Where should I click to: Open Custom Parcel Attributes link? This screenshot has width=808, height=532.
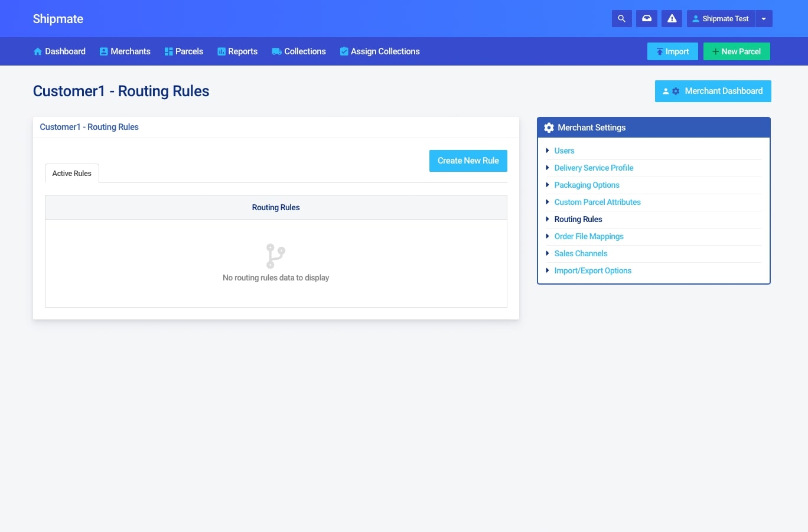597,202
